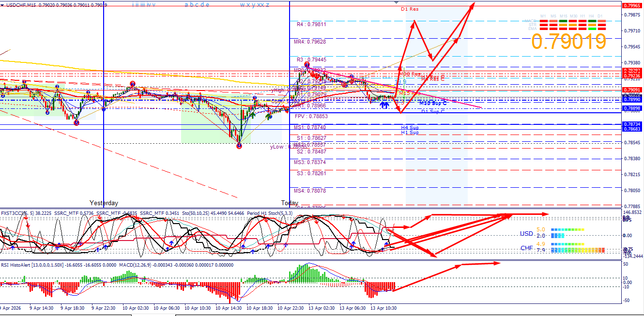Click the D1 timeframe label in trend panel
The image size is (644, 316).
[x=600, y=16]
